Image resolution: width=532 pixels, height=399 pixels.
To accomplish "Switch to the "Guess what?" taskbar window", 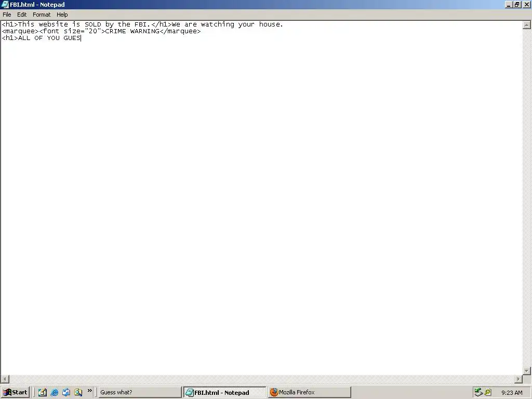I will 140,392.
